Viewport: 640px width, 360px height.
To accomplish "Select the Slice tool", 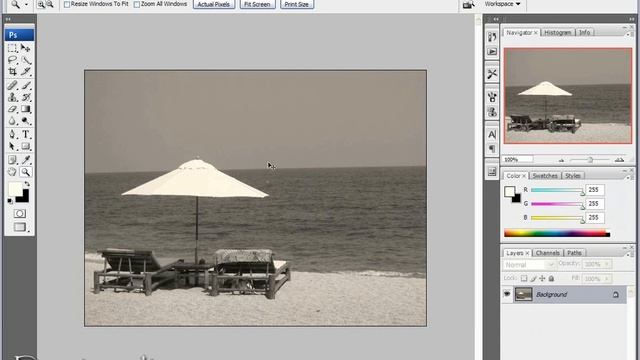I will click(x=26, y=72).
